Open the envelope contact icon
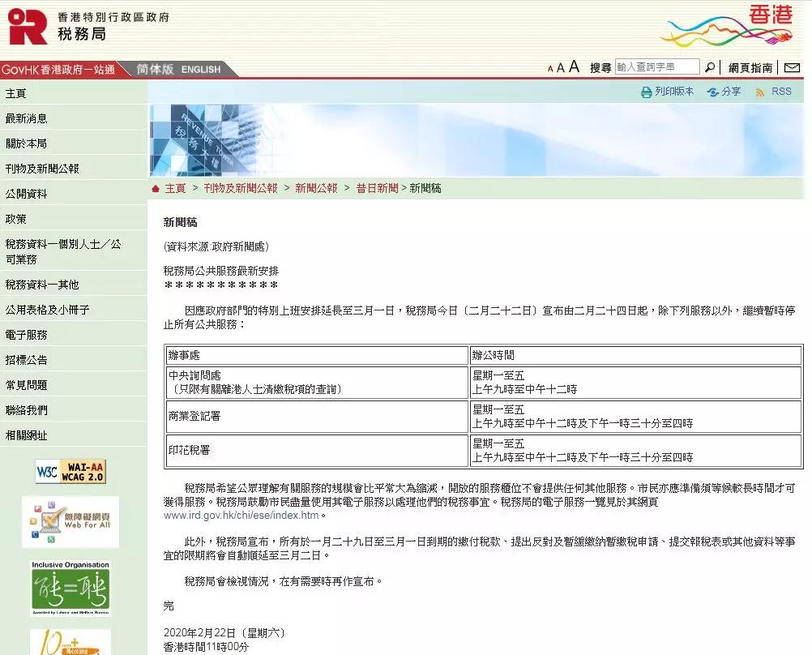The width and height of the screenshot is (812, 655). 792,68
